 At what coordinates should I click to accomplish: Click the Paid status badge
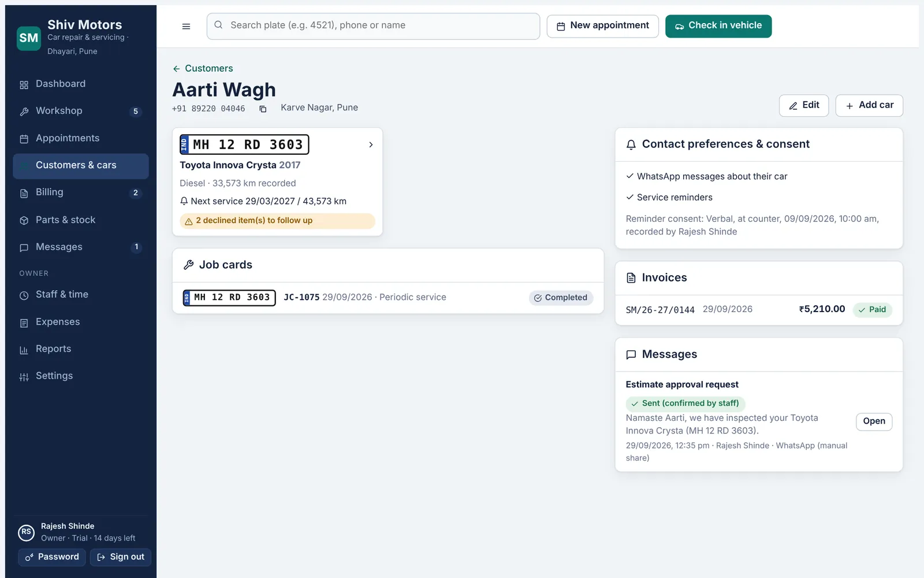873,310
